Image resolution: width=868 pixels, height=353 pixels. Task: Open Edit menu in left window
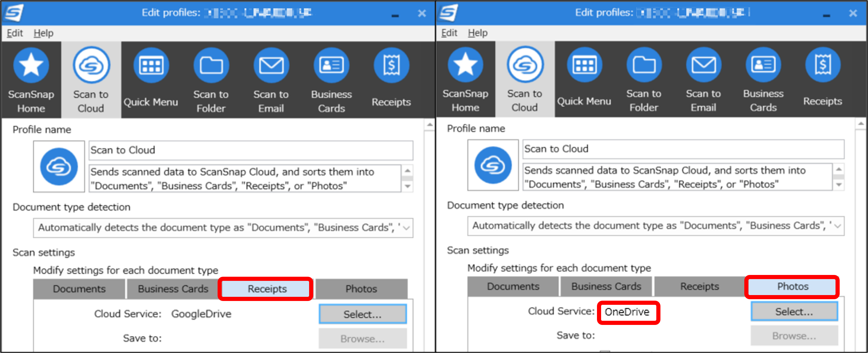[15, 33]
